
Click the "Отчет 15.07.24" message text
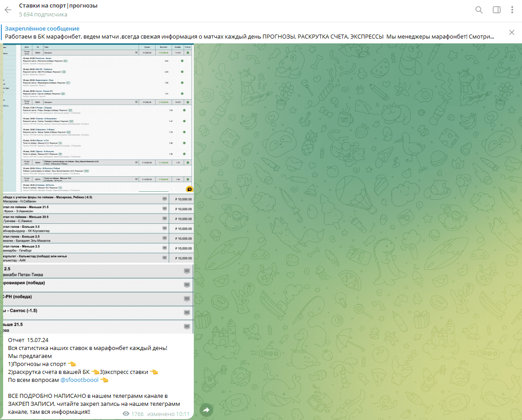28,340
